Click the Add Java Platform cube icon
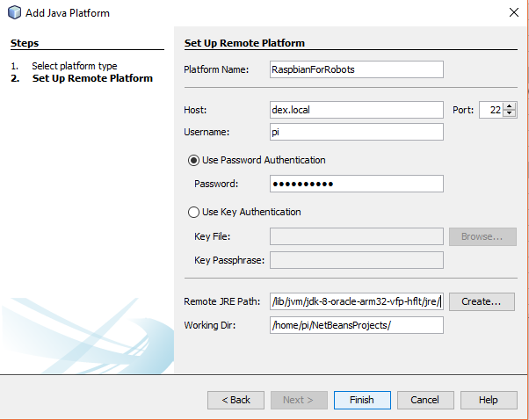 point(14,13)
